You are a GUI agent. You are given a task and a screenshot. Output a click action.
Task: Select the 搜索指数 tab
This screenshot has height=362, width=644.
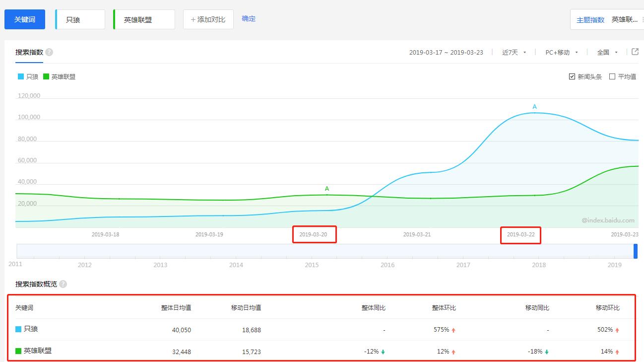(29, 52)
